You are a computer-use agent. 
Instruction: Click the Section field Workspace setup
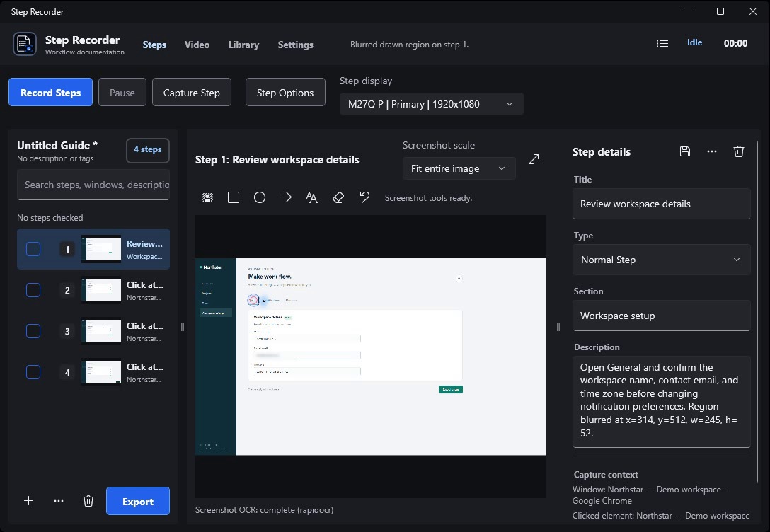pos(661,316)
